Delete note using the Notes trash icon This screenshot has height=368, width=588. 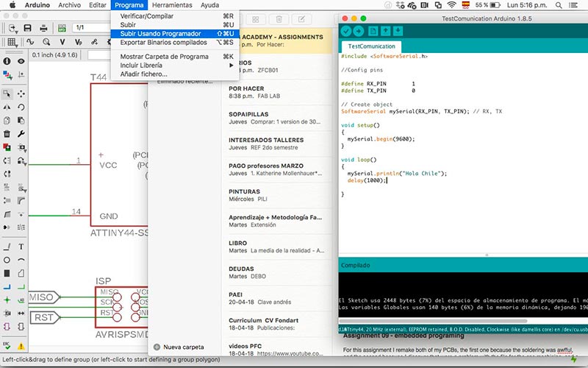click(x=279, y=19)
